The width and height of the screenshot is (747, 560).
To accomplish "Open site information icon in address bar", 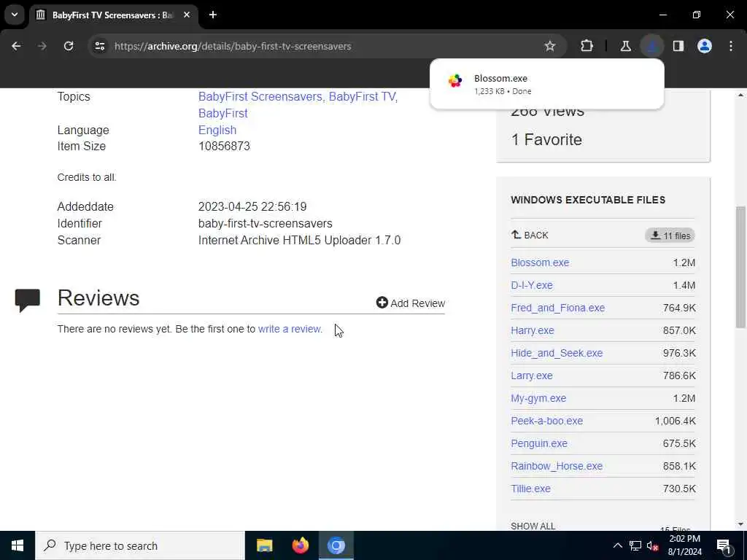I will point(99,46).
